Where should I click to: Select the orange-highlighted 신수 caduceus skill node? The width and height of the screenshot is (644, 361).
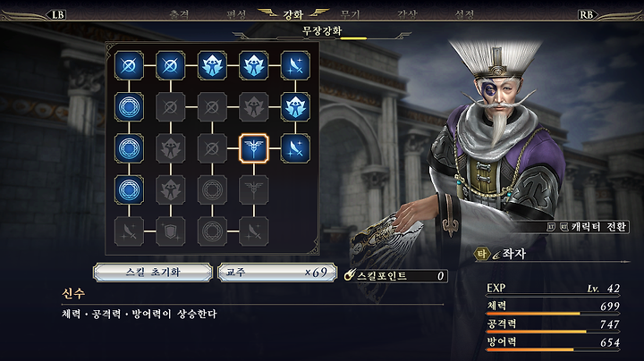(254, 148)
